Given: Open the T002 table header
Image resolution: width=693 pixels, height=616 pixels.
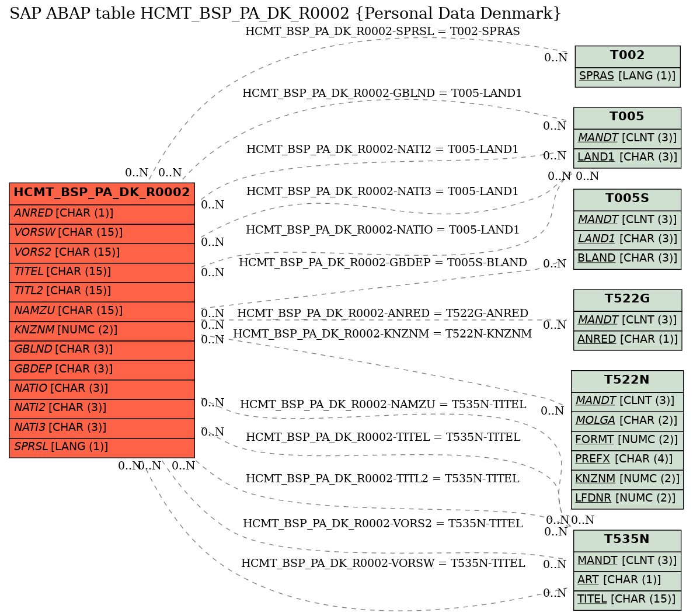Looking at the screenshot, I should coord(627,56).
